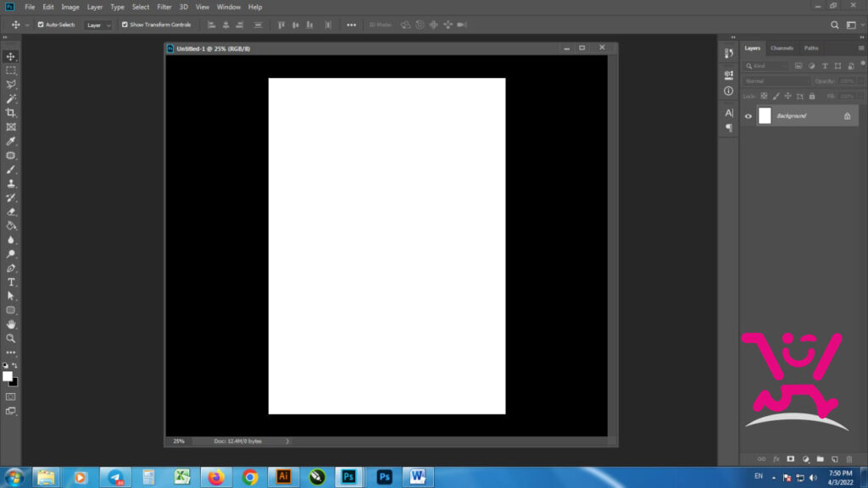
Task: Select the Rectangle shape tool
Action: click(10, 310)
